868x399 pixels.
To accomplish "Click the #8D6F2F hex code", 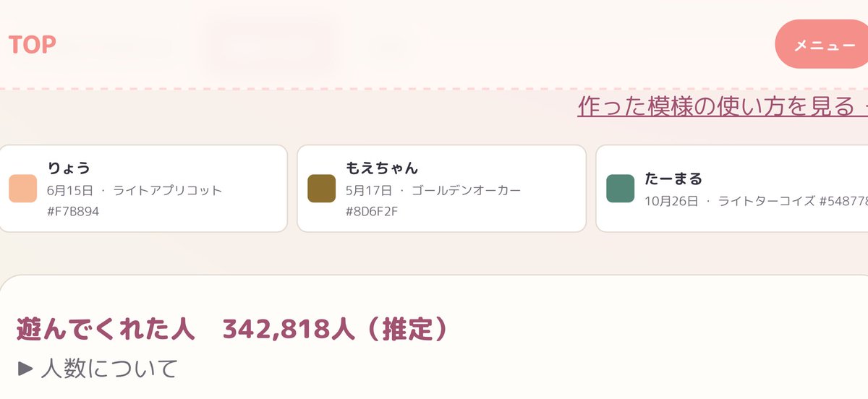I will point(372,212).
